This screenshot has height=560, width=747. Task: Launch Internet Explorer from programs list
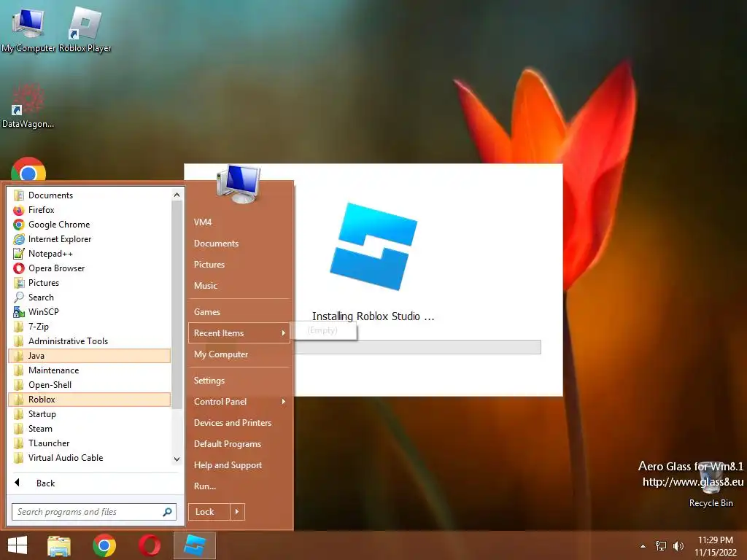click(x=90, y=239)
